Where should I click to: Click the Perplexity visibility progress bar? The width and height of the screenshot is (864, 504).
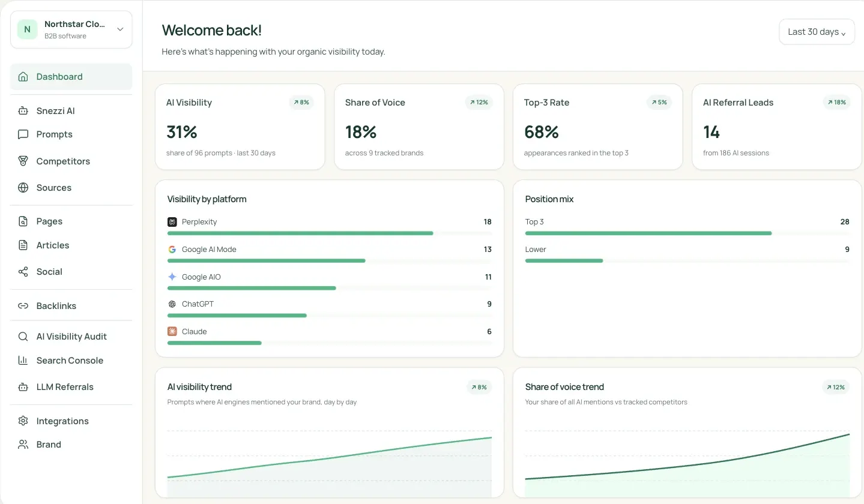pyautogui.click(x=330, y=233)
